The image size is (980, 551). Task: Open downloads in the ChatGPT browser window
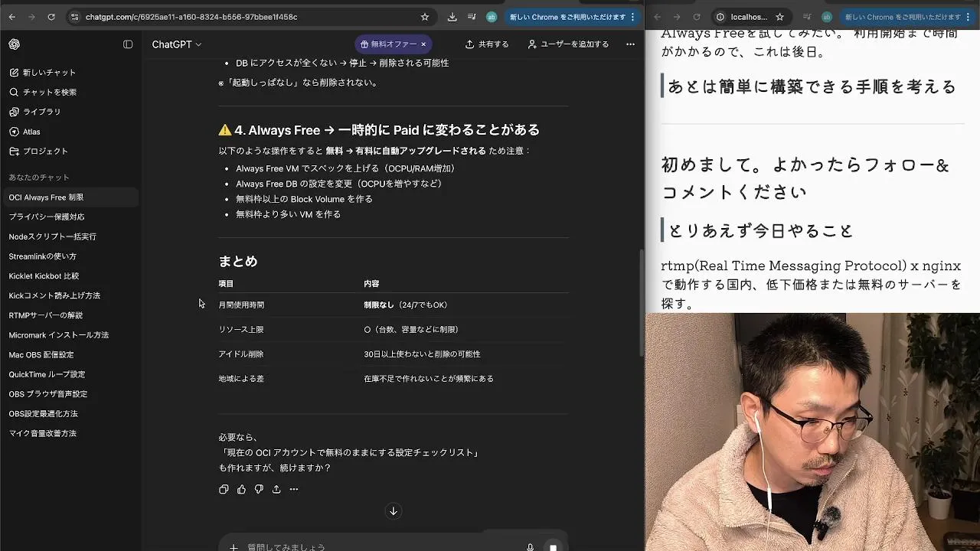click(x=452, y=17)
